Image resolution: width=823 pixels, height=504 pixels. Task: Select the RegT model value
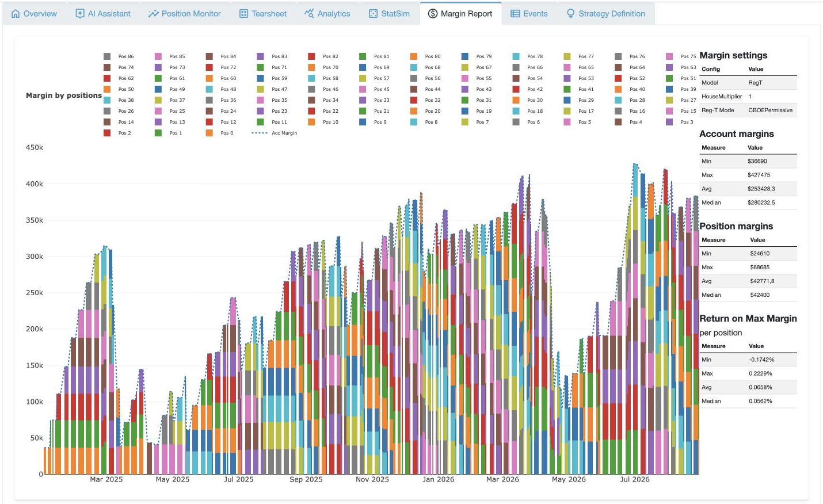(755, 83)
